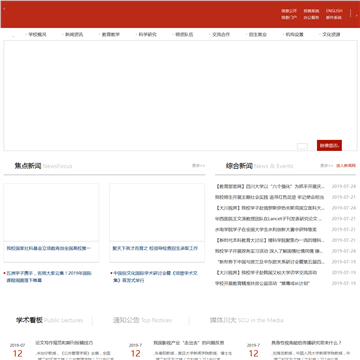This screenshot has width=360, height=360.
Task: Open 更多>> next to 综合新闻
Action: point(327,166)
